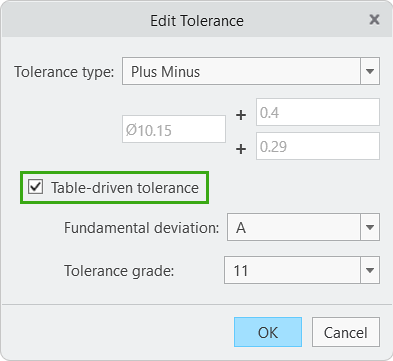Close the Edit Tolerance dialog
Viewport: 393px width, 361px height.
(x=374, y=20)
